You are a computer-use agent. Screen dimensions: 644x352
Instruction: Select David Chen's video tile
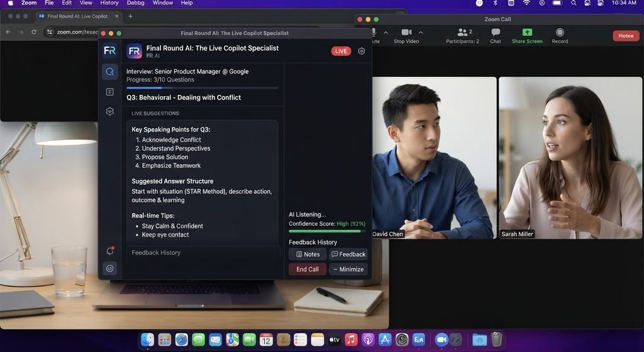[434, 157]
